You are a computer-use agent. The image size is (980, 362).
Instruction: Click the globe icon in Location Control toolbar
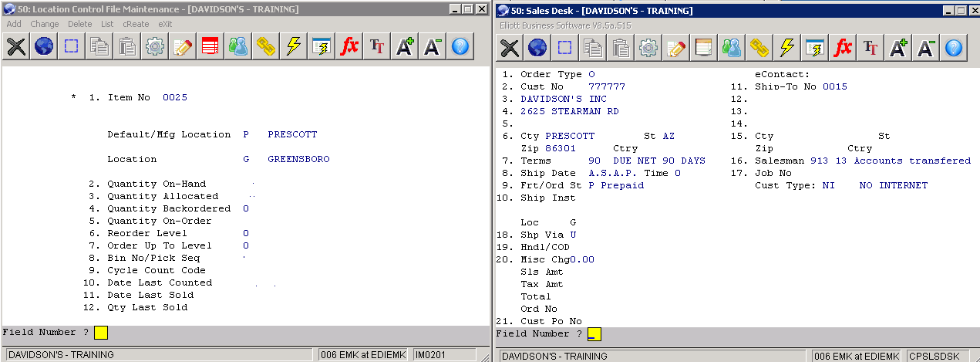(x=43, y=46)
